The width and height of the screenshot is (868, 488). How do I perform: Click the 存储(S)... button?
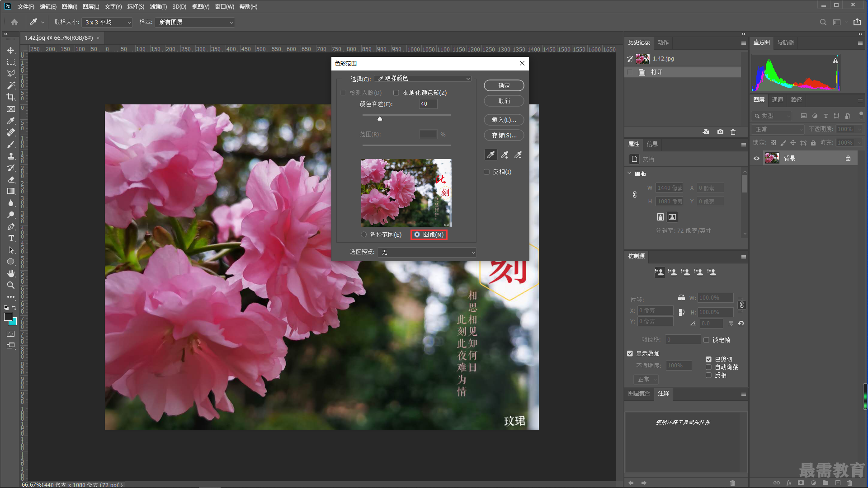[x=504, y=135]
